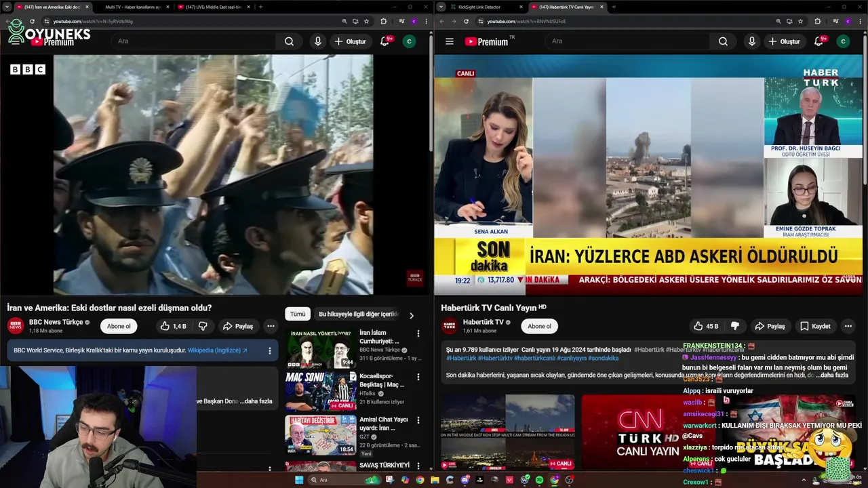This screenshot has width=868, height=488.
Task: Click the #sondakika hashtag link
Action: pos(604,358)
